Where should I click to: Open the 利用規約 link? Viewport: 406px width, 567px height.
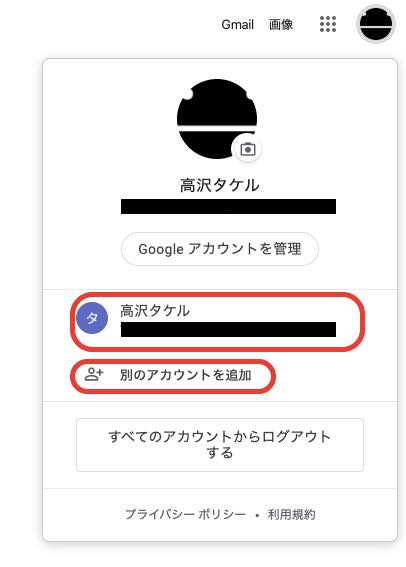[x=291, y=514]
